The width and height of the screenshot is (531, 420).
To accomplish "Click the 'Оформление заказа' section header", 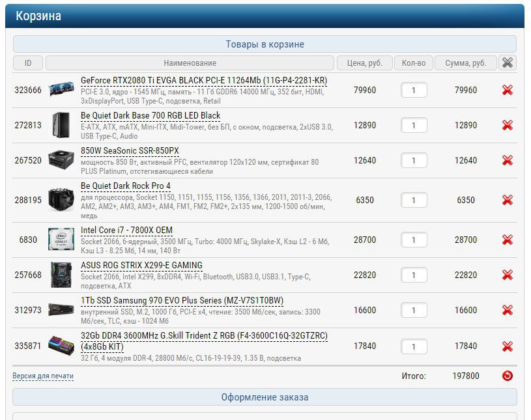I will click(x=265, y=397).
